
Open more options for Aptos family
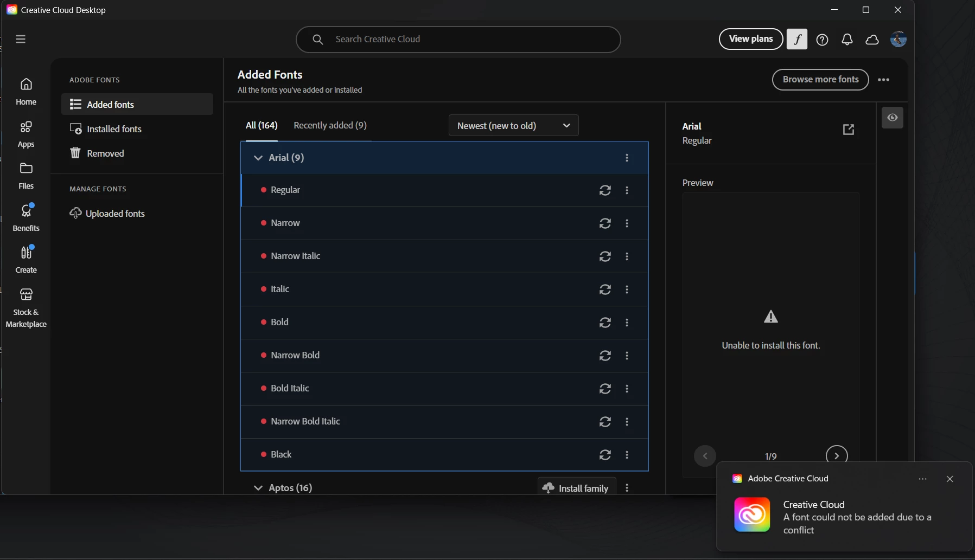tap(627, 488)
